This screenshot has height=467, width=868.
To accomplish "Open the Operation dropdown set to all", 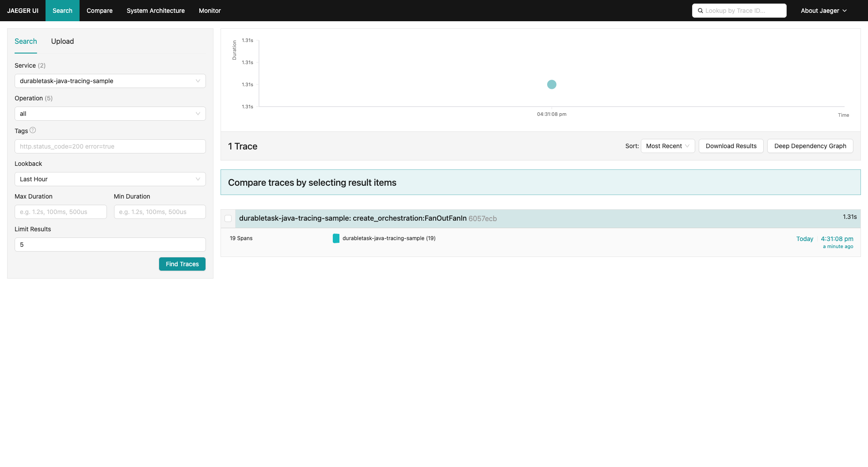I will click(110, 114).
